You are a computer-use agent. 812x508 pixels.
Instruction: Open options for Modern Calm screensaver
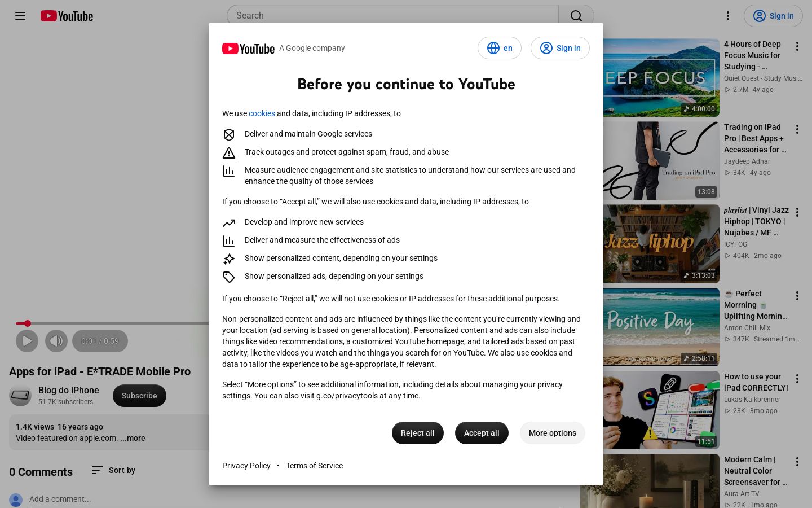click(797, 462)
